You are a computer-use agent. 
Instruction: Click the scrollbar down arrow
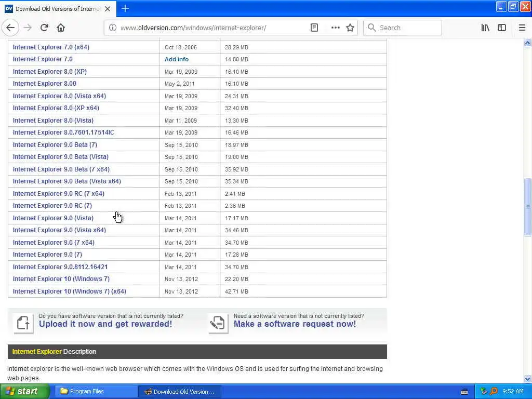click(x=527, y=379)
